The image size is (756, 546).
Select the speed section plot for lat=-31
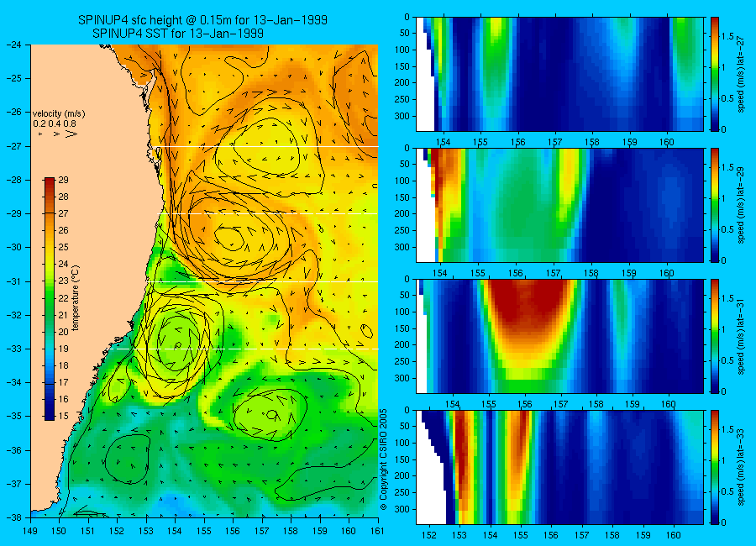click(559, 336)
